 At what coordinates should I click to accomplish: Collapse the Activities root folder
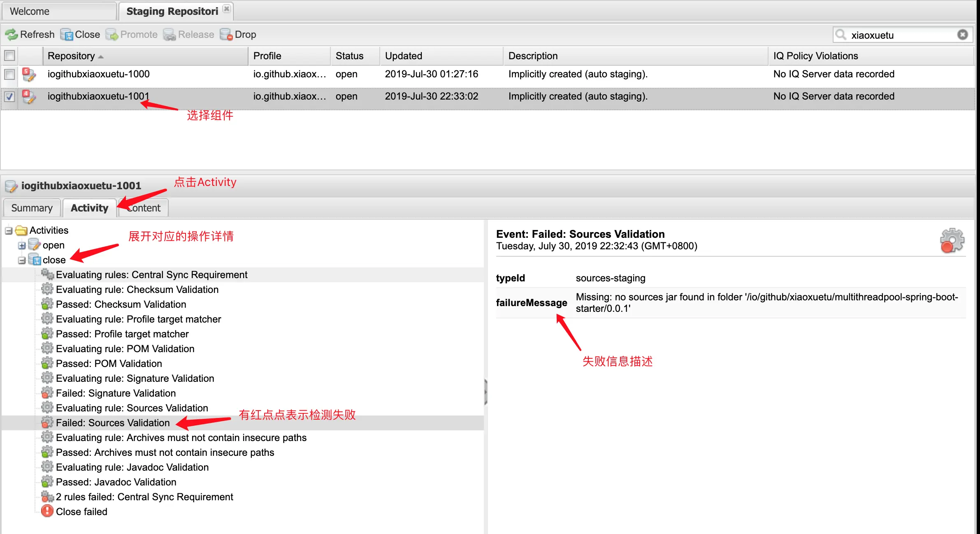[x=9, y=231]
